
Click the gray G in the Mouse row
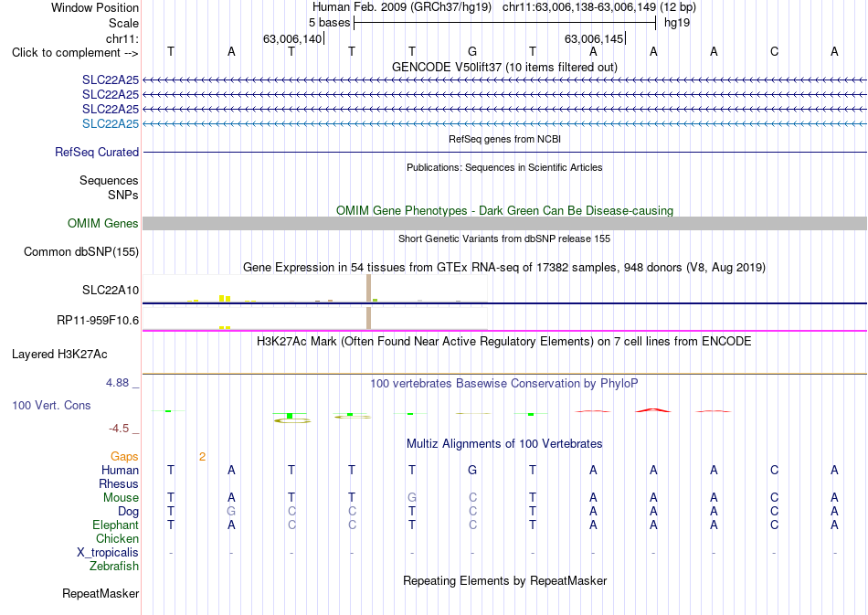pos(412,498)
